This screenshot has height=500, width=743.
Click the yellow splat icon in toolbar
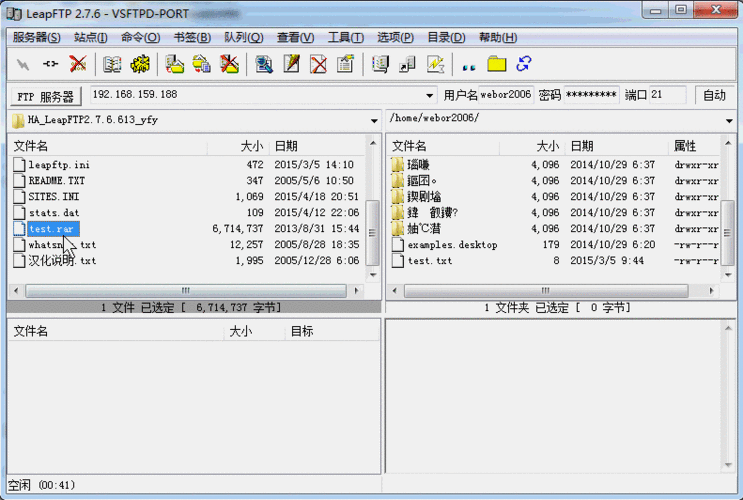[140, 64]
